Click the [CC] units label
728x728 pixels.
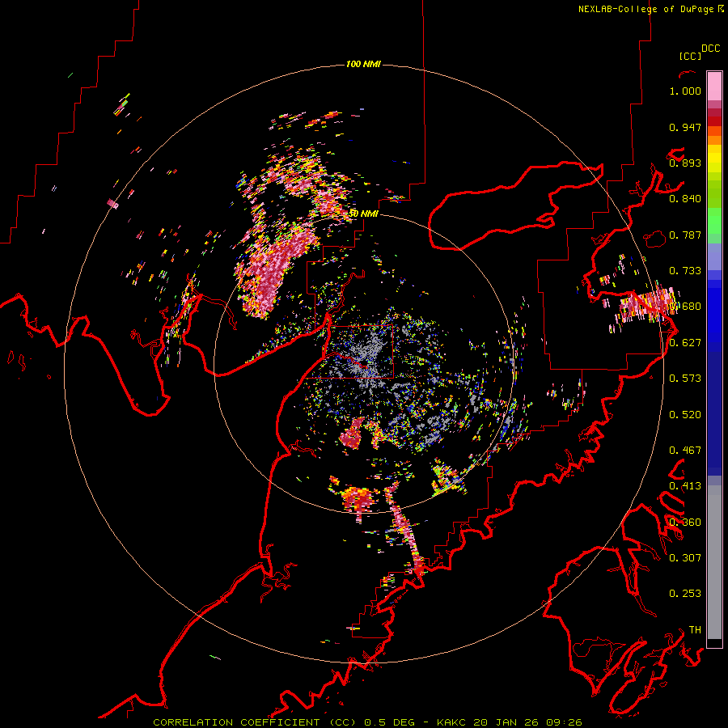[x=691, y=56]
